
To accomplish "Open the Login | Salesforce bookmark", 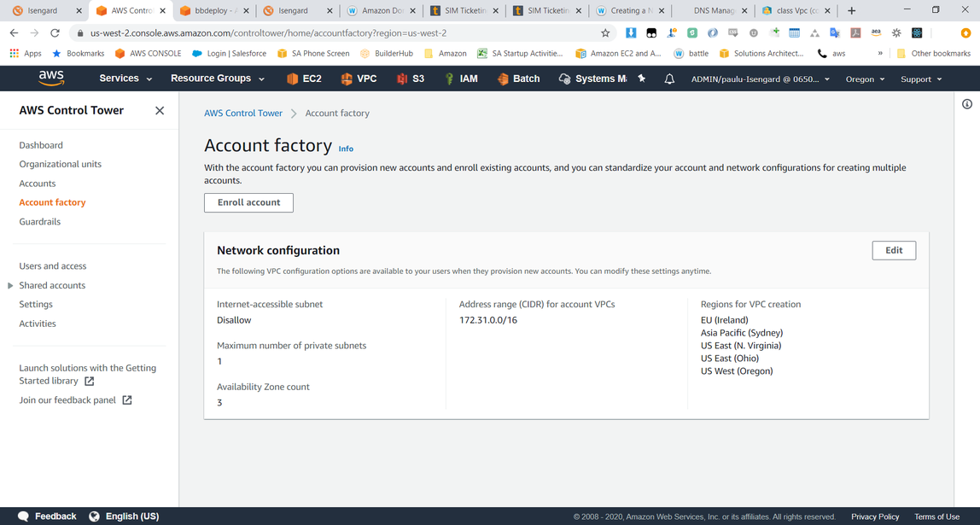I will click(230, 53).
